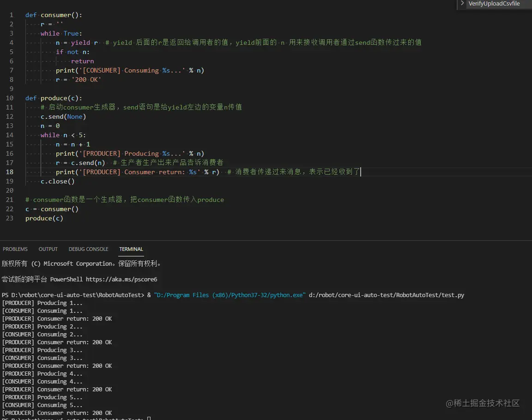Click the python.exe path in terminal command
532x420 pixels.
230,295
